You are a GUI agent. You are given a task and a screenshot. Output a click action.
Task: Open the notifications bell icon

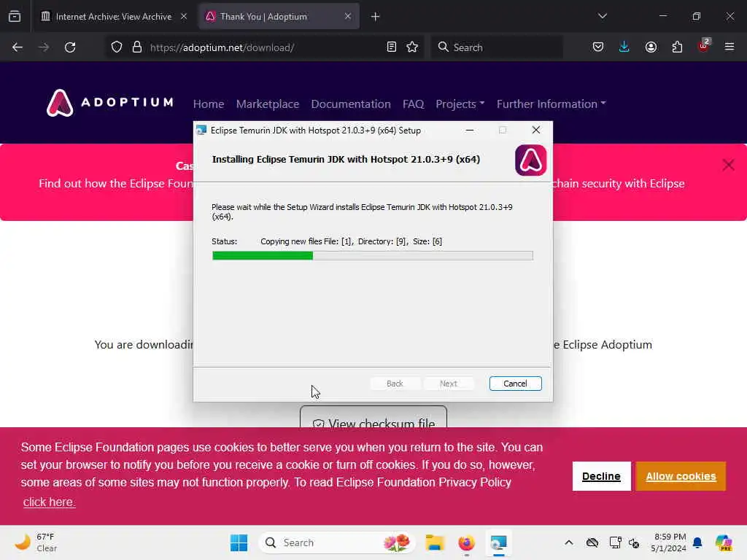tap(697, 542)
